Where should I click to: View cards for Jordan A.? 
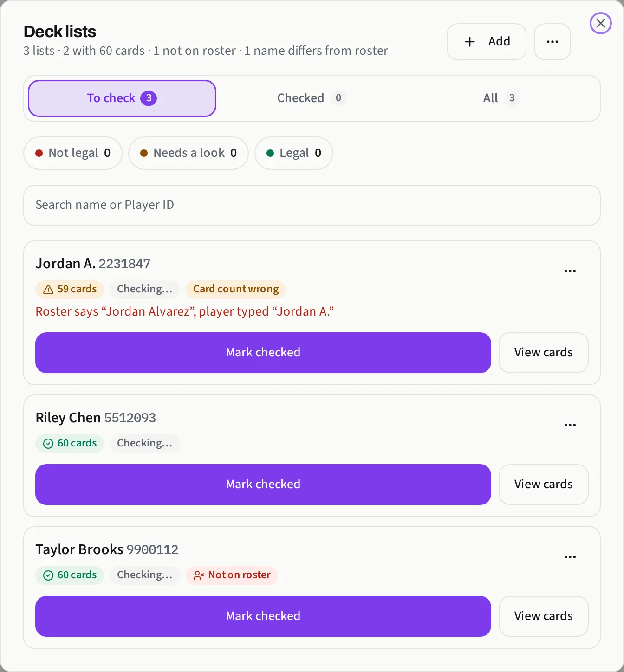[544, 353]
